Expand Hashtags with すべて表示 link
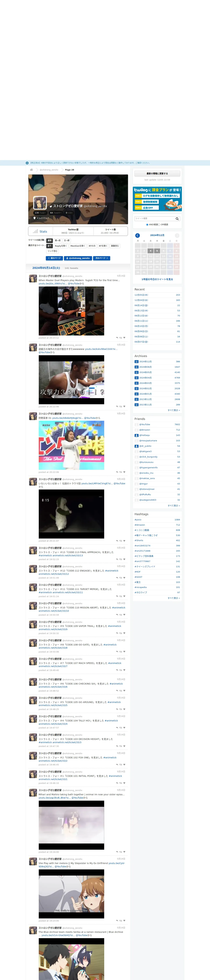 [x=174, y=598]
